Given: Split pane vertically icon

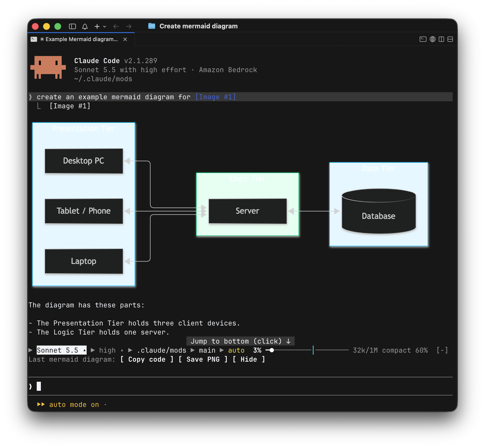Looking at the screenshot, I should pos(441,39).
